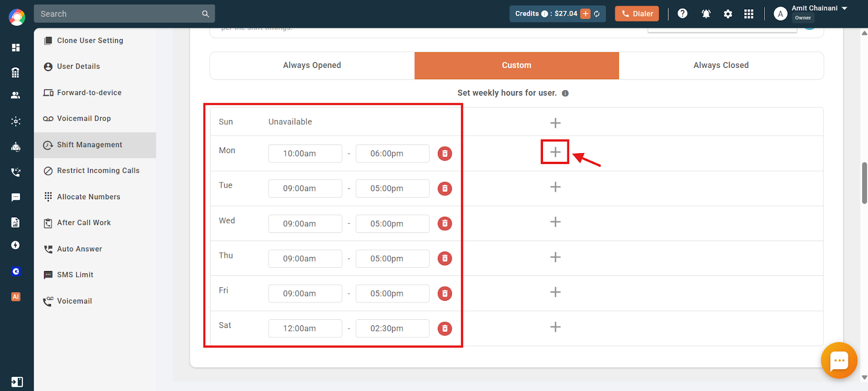Select the Always Closed option
The height and width of the screenshot is (391, 868).
[x=721, y=65]
